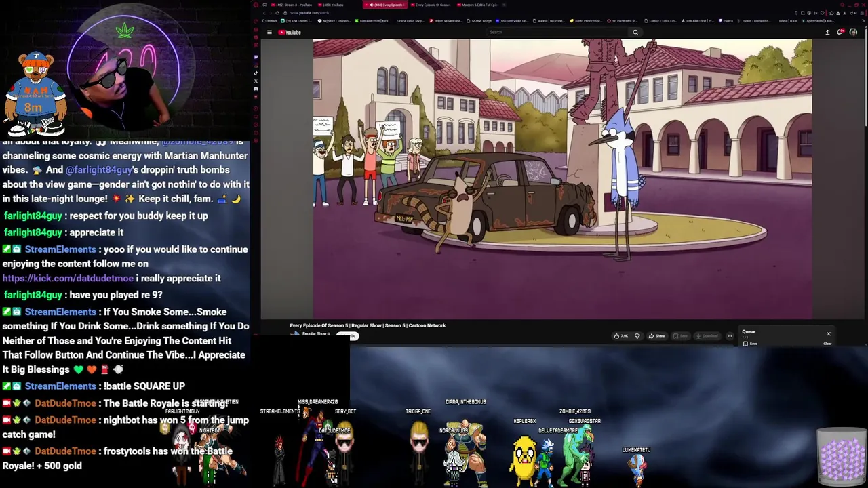The height and width of the screenshot is (488, 868).
Task: Open the Twitch icon in the browser sidebar
Action: (256, 56)
